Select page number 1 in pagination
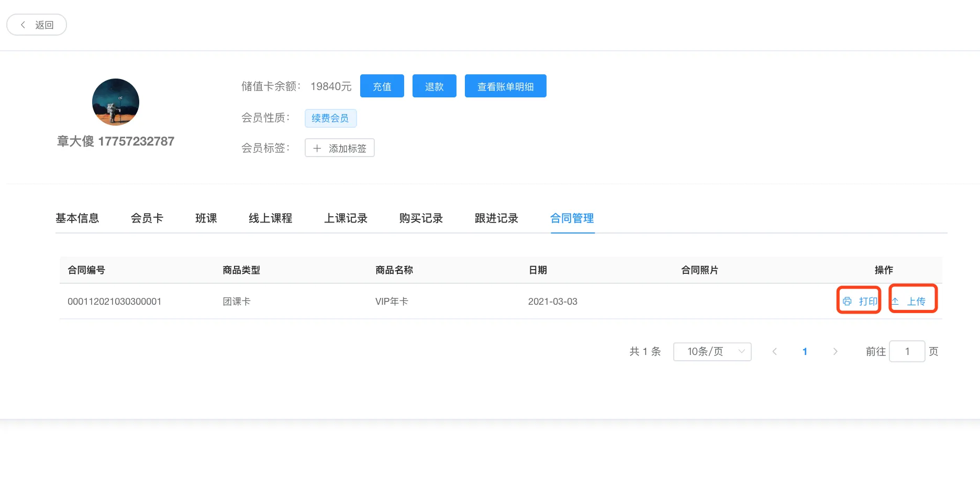Screen dimensions: 980x489 (805, 351)
